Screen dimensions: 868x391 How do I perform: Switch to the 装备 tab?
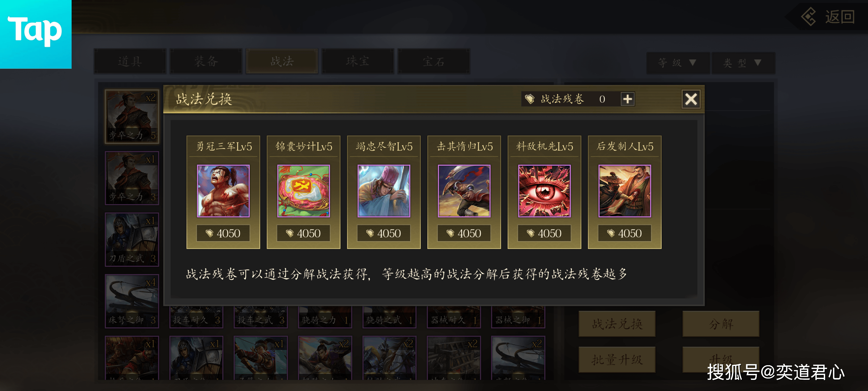[x=206, y=61]
